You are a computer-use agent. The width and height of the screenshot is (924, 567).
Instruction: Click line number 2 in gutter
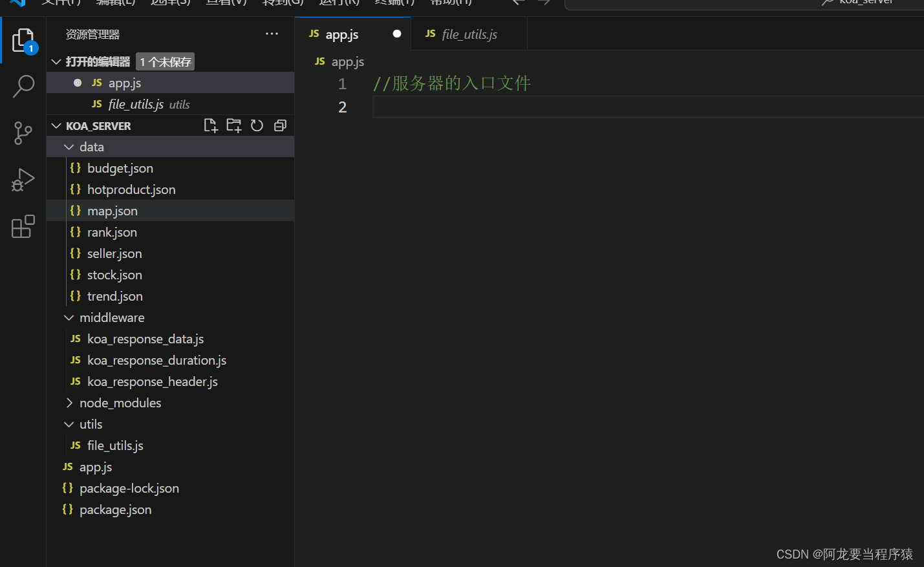coord(342,107)
